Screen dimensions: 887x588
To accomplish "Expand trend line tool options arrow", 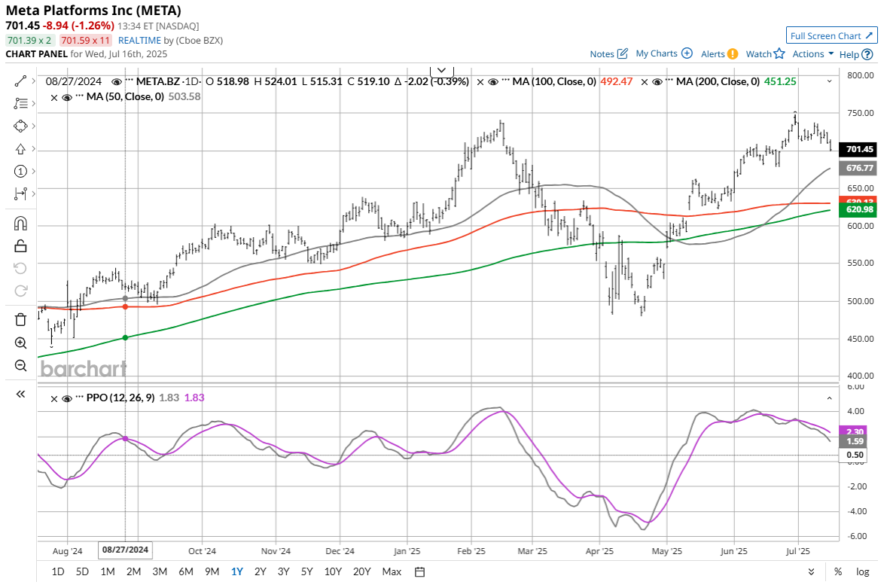I will tap(33, 81).
